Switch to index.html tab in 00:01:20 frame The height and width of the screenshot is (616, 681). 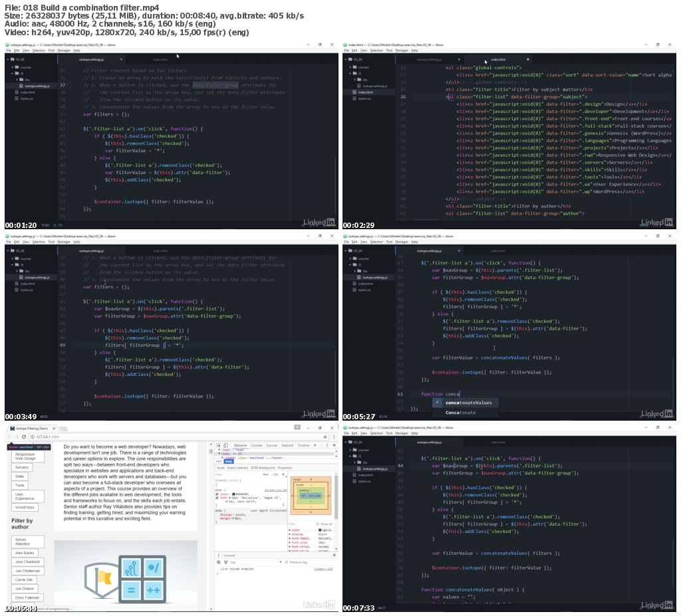pos(160,59)
